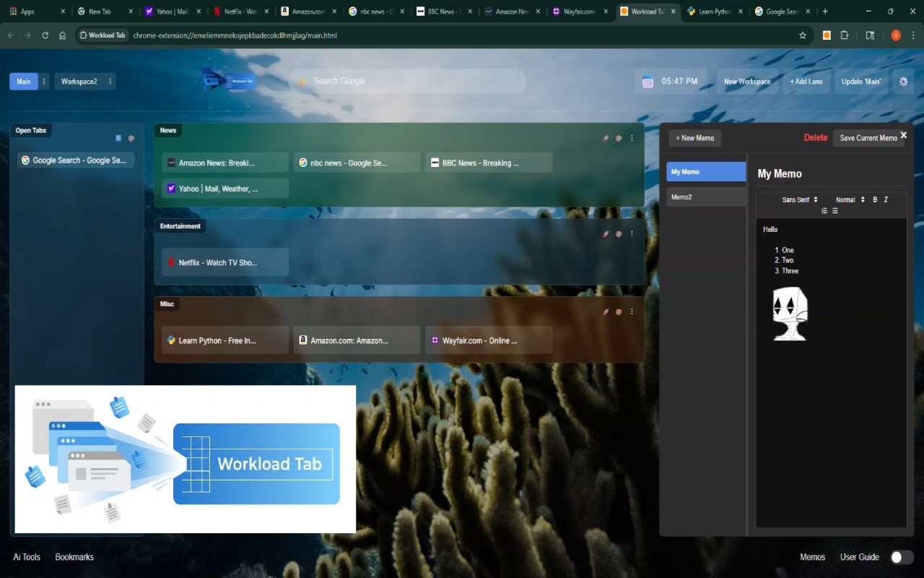Image resolution: width=924 pixels, height=578 pixels.
Task: Click the rocket icon in the Misc lane
Action: coord(606,312)
